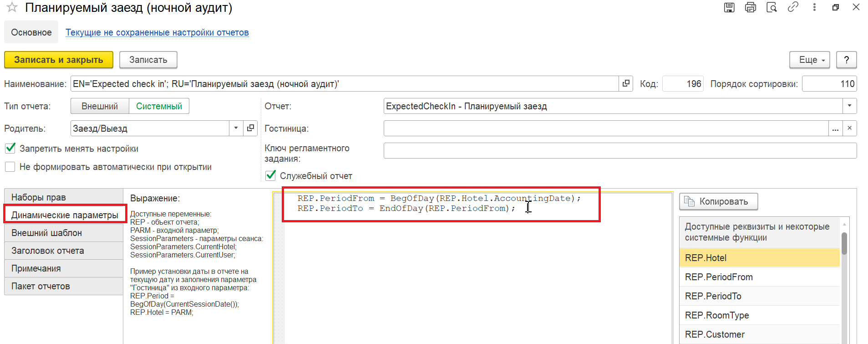Select REP.RoomType in attributes list
The image size is (868, 344).
click(x=759, y=315)
